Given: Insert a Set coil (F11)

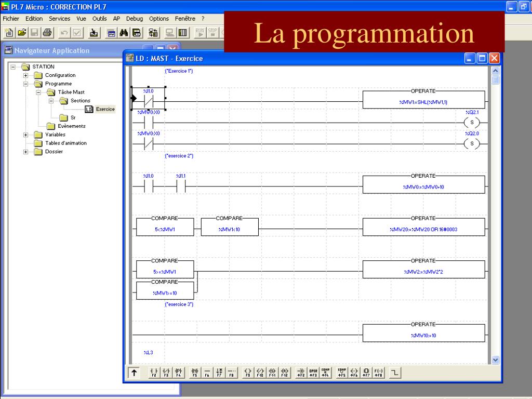Looking at the screenshot, I should pyautogui.click(x=272, y=373).
